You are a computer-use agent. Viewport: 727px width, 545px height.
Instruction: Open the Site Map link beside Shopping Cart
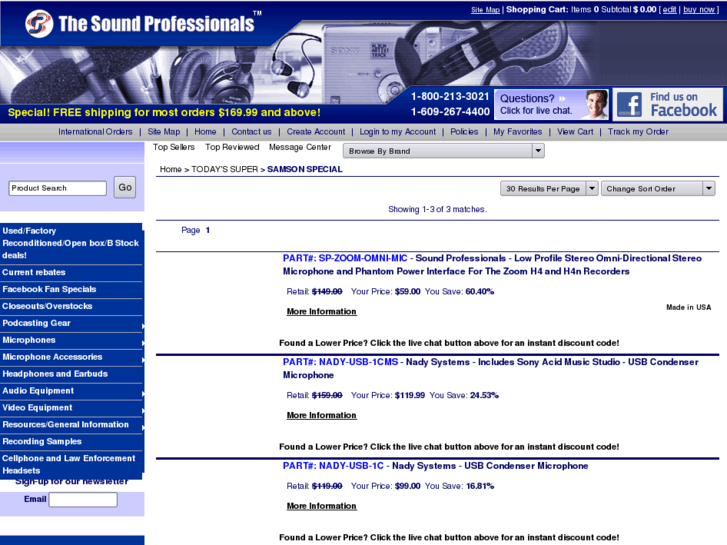tap(485, 9)
